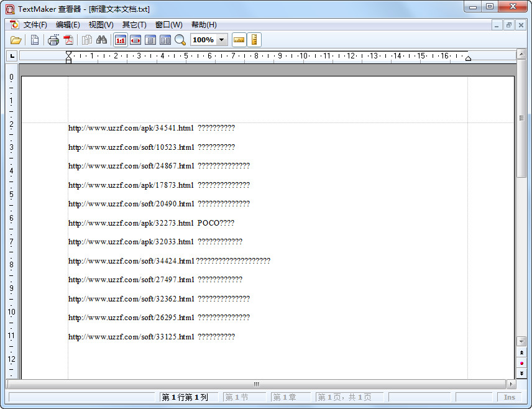Click the line with soft/24867.html

point(159,166)
